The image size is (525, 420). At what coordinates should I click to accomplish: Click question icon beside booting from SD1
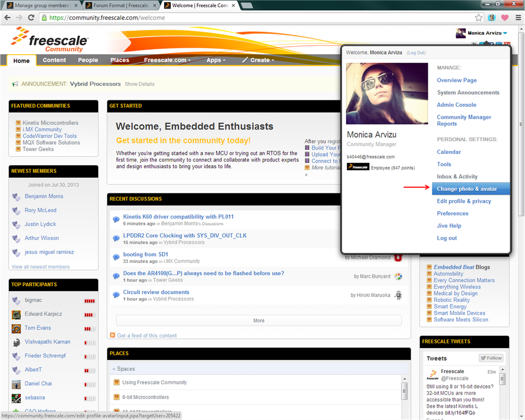[x=116, y=257]
